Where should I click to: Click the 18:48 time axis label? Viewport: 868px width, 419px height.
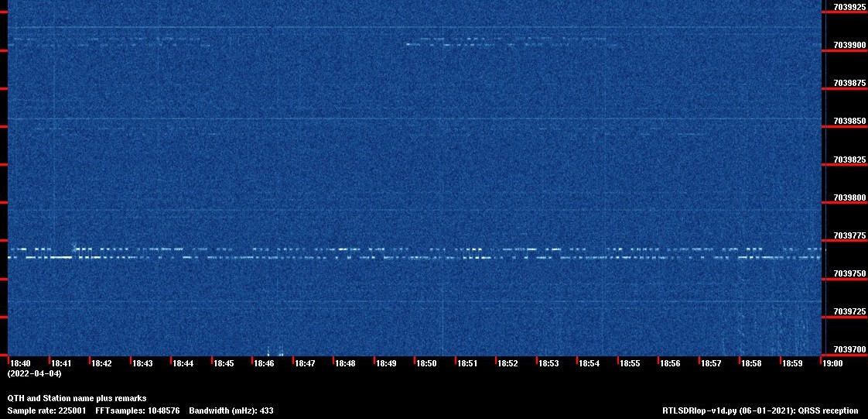point(346,363)
